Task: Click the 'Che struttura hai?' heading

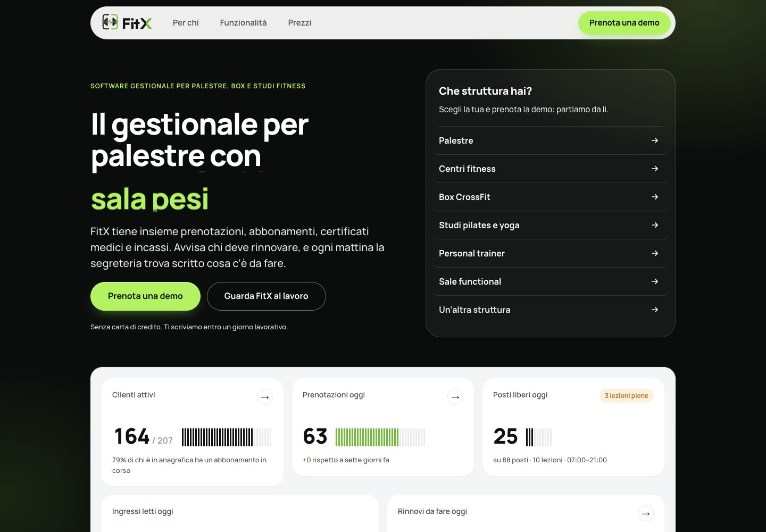Action: [x=485, y=91]
